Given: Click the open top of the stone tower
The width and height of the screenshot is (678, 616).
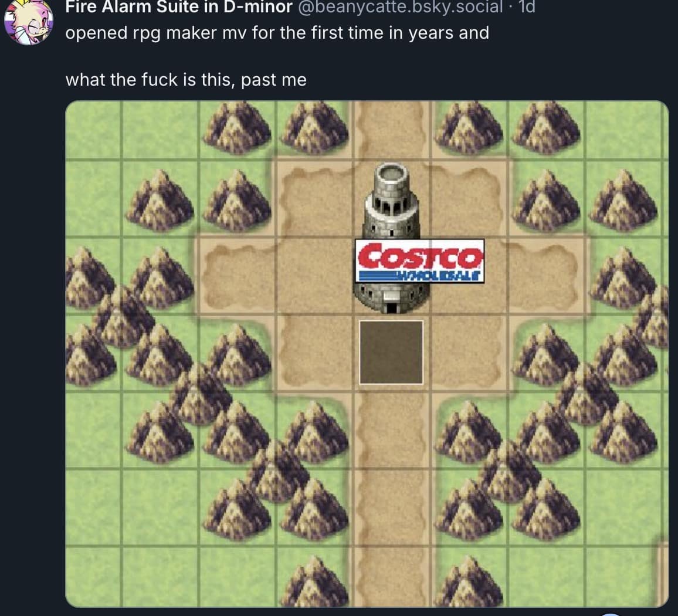Looking at the screenshot, I should tap(391, 174).
